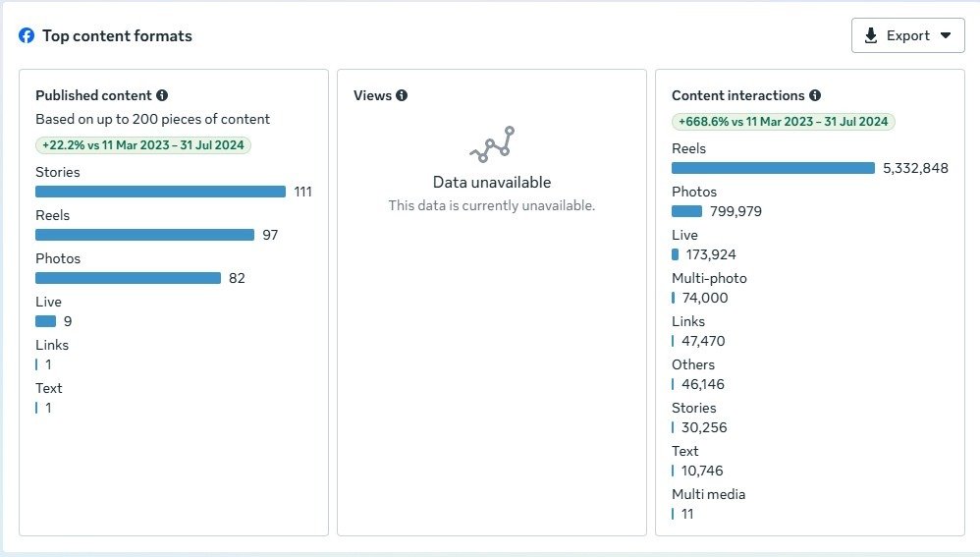Click the Data unavailable chart icon
The width and height of the screenshot is (980, 557).
click(492, 144)
